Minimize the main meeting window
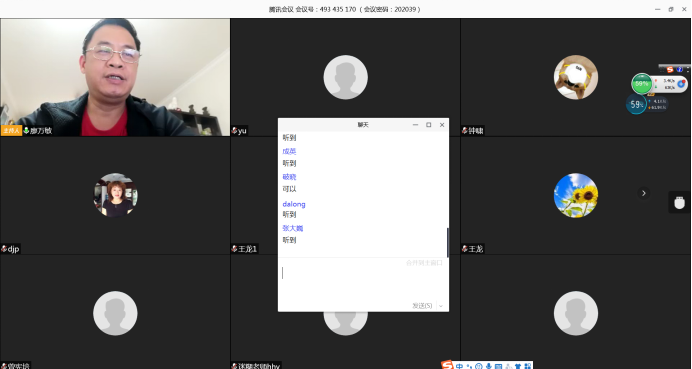Screen dimensions: 692x369 658,9
